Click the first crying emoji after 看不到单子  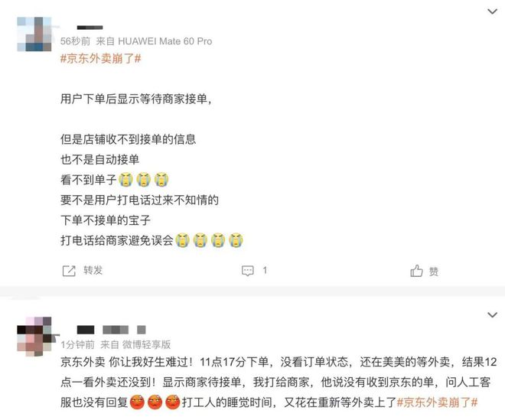126,180
